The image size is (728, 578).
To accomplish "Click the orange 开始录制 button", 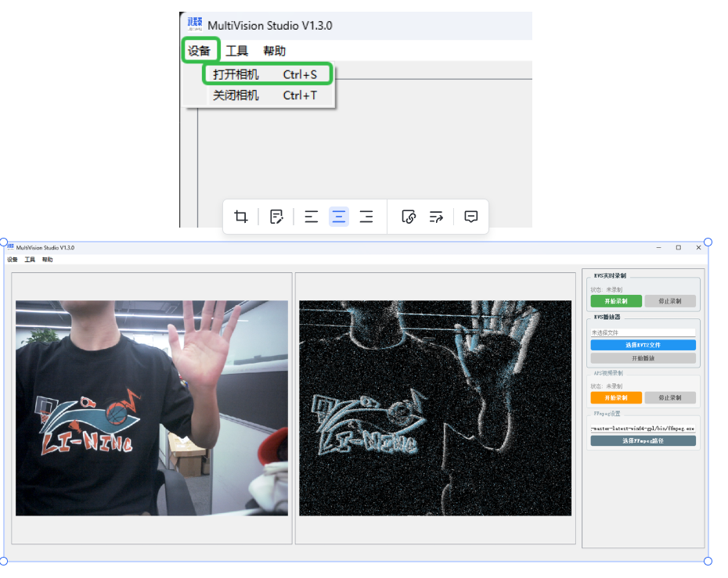I will pos(616,397).
